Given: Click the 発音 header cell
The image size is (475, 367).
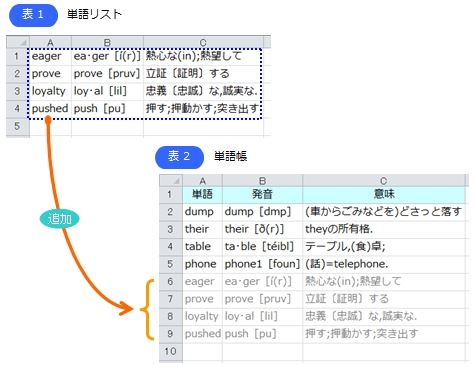Looking at the screenshot, I should [263, 194].
